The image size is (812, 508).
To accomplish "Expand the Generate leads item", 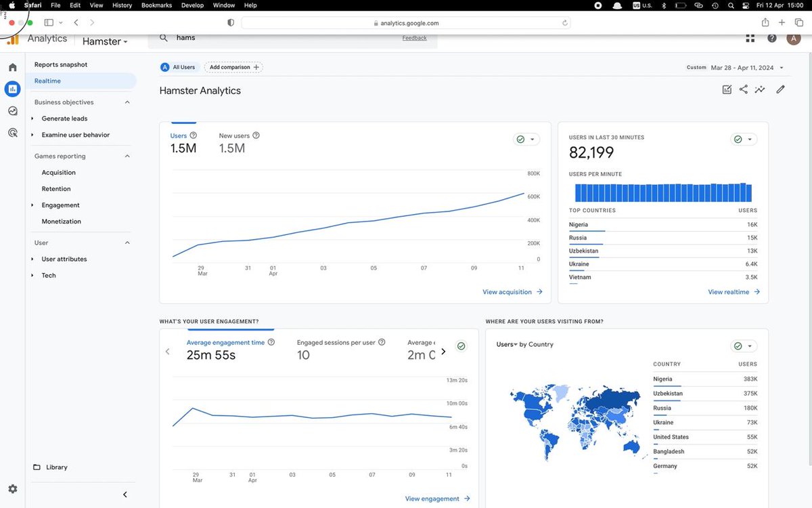I will tap(32, 119).
